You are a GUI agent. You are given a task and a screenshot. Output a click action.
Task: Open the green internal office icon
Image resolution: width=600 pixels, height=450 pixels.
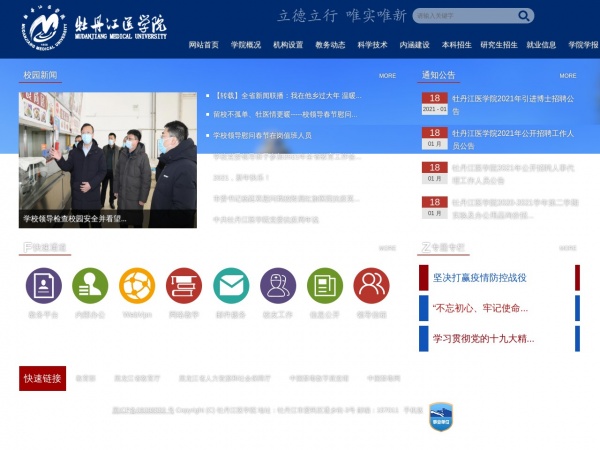(90, 286)
